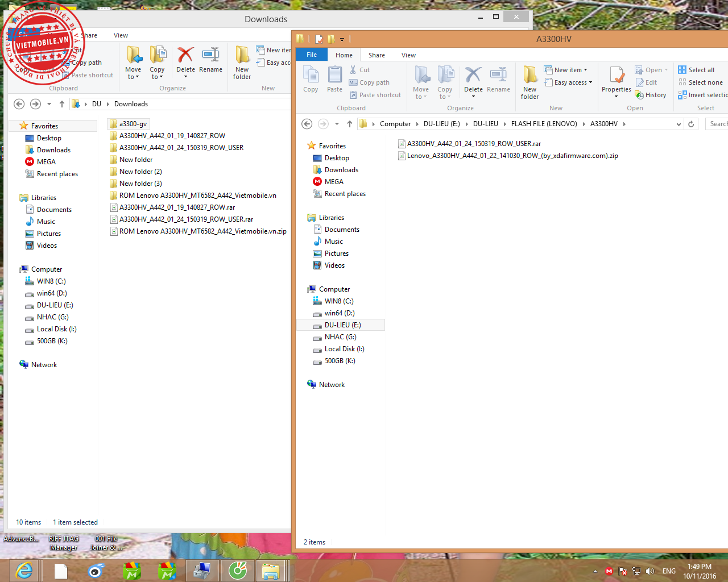Click Delete icon in A3300HV ribbon

click(x=473, y=79)
